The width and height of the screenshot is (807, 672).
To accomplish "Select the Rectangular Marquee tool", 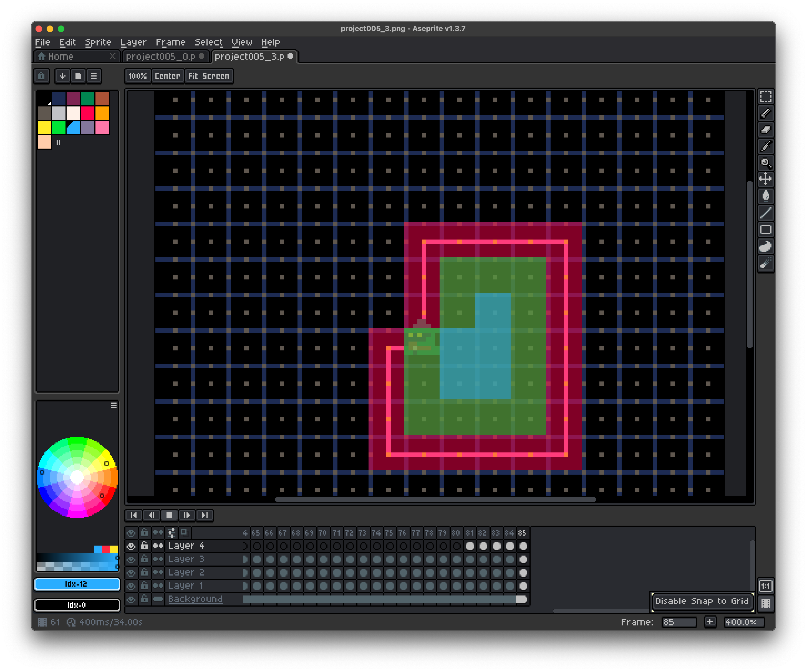I will pyautogui.click(x=765, y=97).
